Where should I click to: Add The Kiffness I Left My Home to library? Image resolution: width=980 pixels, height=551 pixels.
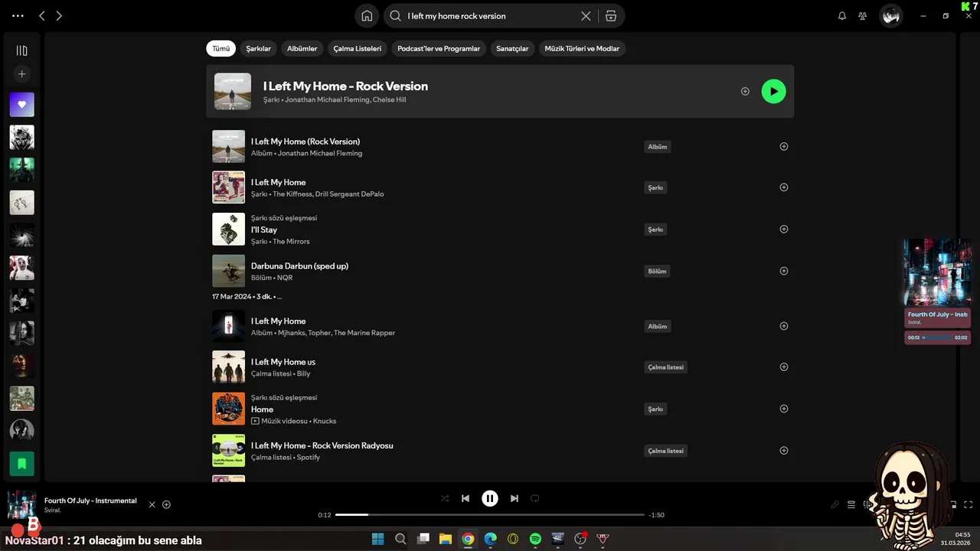pos(783,187)
